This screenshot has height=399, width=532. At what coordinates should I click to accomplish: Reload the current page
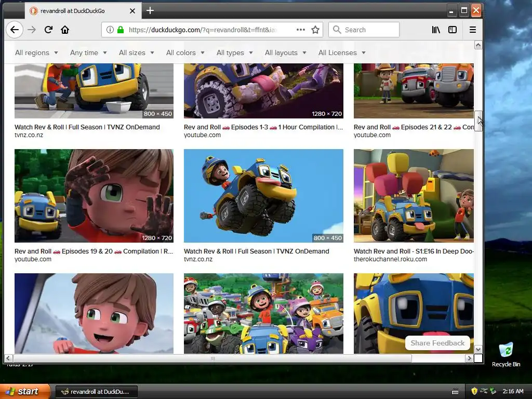click(x=48, y=30)
